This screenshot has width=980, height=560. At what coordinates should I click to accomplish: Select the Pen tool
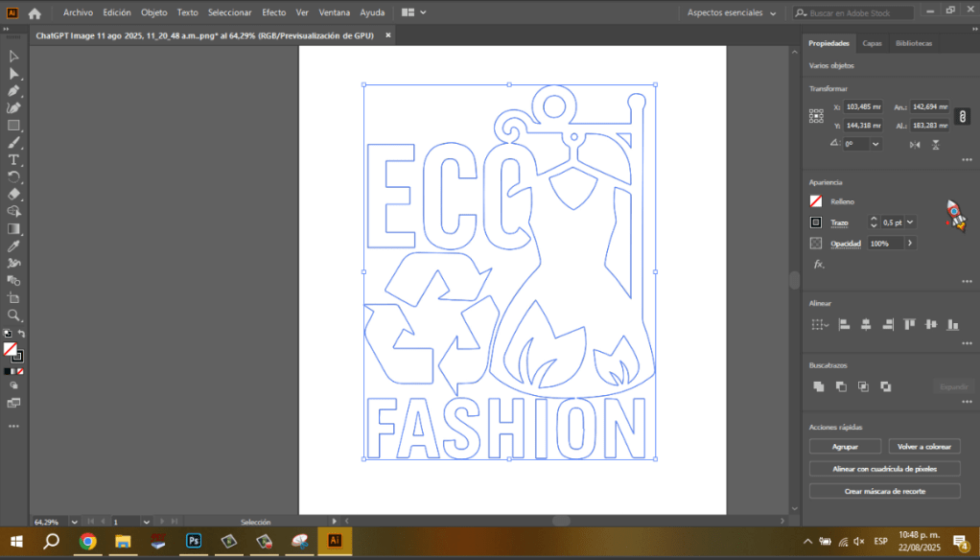tap(13, 89)
